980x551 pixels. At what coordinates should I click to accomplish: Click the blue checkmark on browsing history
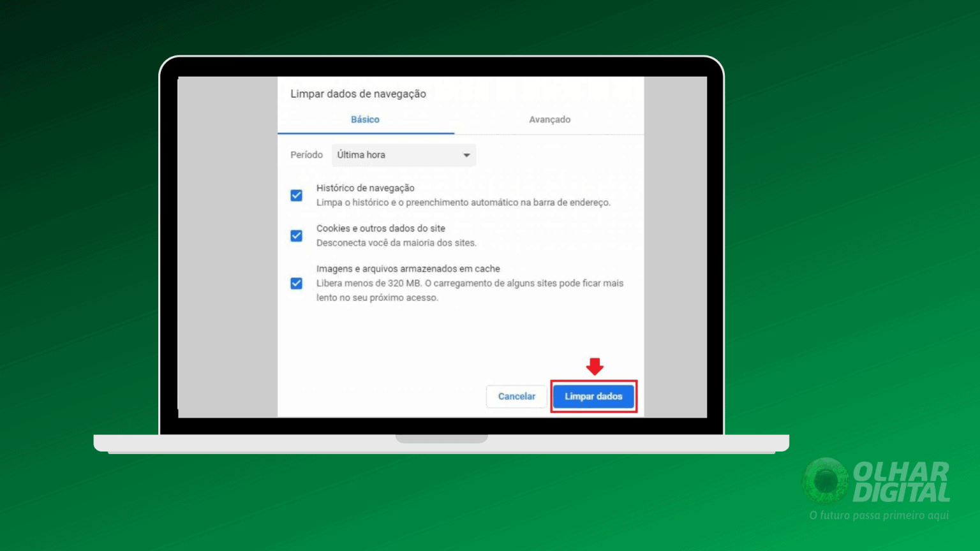click(296, 195)
